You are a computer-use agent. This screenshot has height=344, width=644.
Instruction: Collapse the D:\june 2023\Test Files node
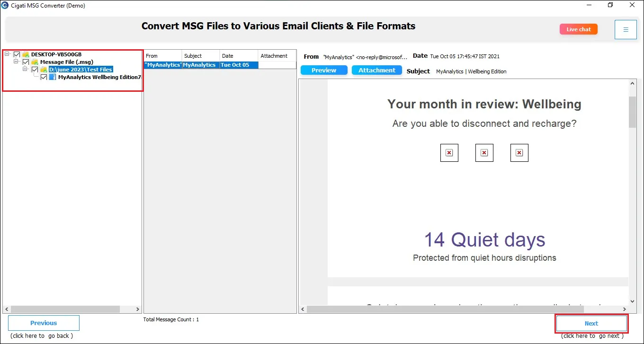(x=25, y=69)
